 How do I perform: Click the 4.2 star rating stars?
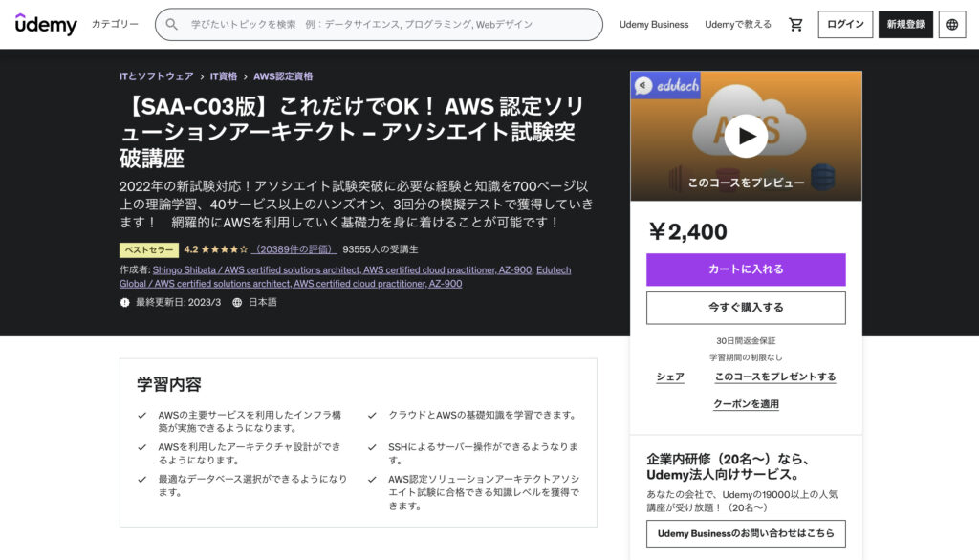[x=224, y=249]
